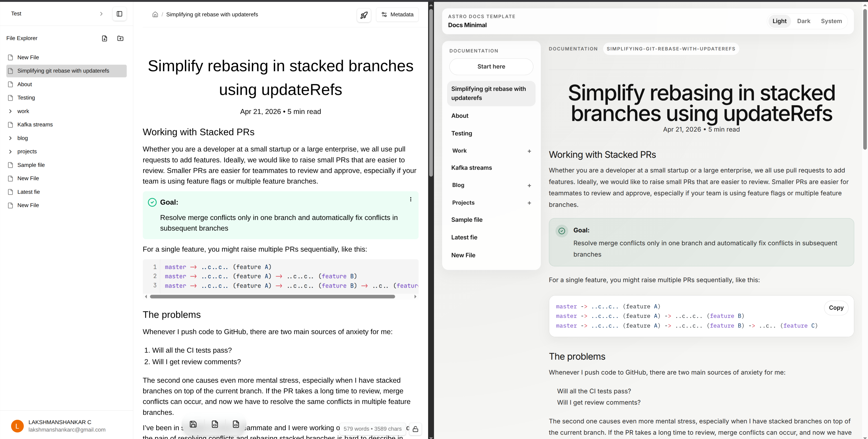
Task: Create a new folder in File Explorer
Action: coord(120,38)
